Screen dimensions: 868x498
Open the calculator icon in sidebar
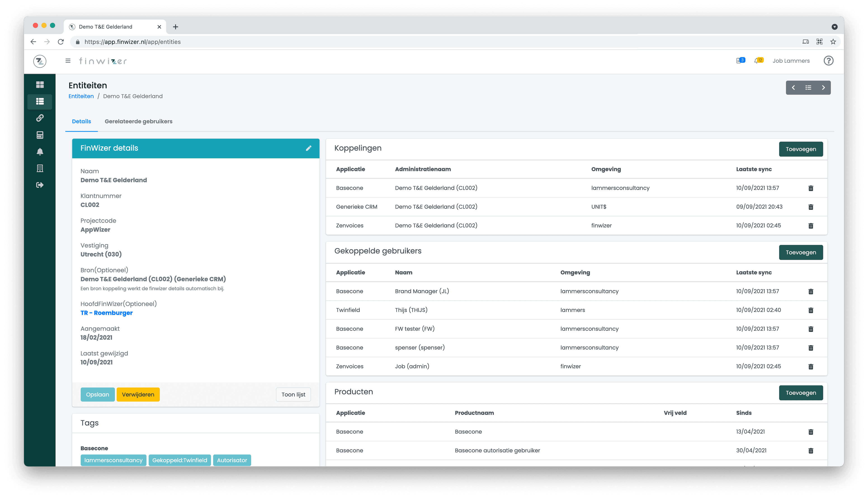point(40,135)
